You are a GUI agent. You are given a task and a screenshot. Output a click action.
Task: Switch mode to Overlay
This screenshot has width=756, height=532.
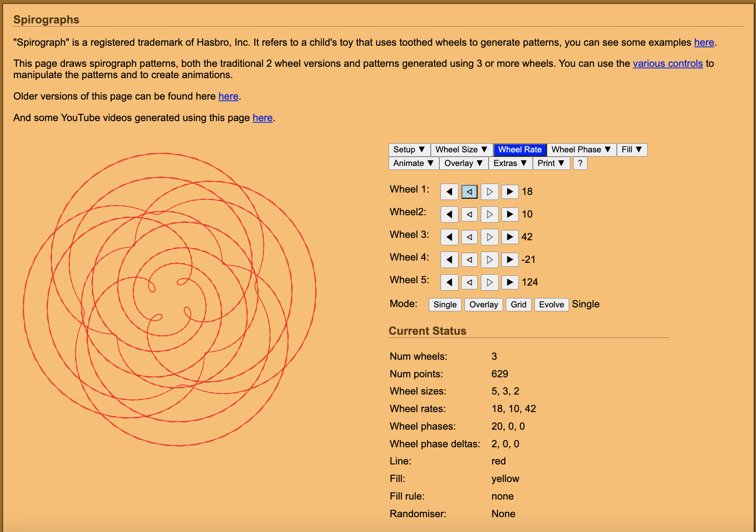tap(483, 305)
